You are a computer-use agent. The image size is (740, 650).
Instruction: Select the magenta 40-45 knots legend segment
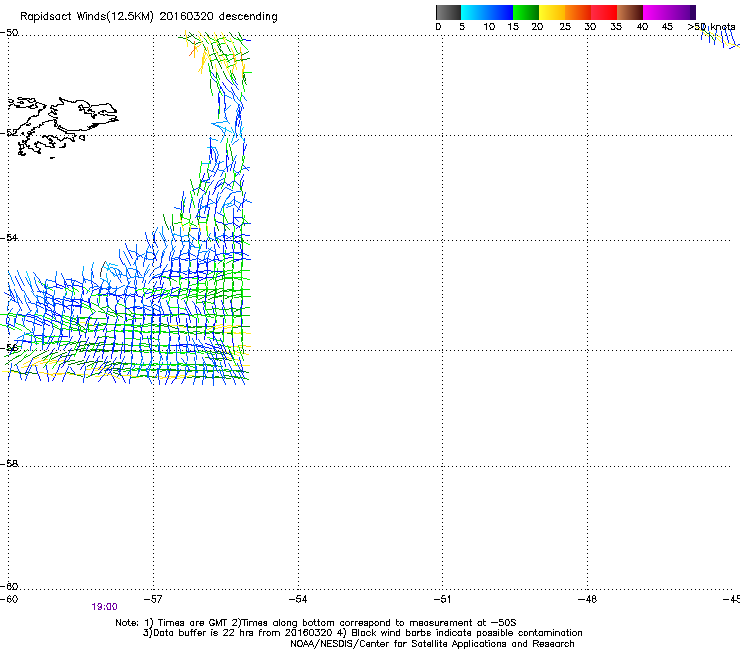tap(656, 12)
